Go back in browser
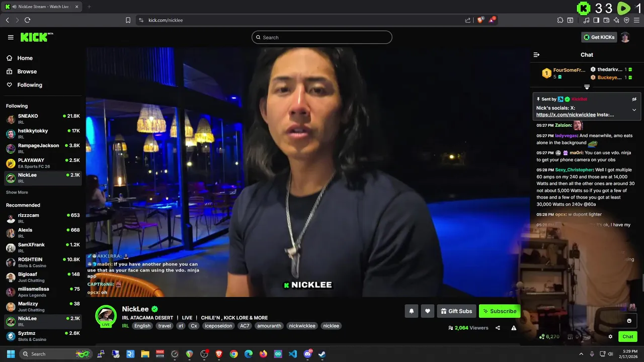The width and height of the screenshot is (644, 362). (x=7, y=20)
